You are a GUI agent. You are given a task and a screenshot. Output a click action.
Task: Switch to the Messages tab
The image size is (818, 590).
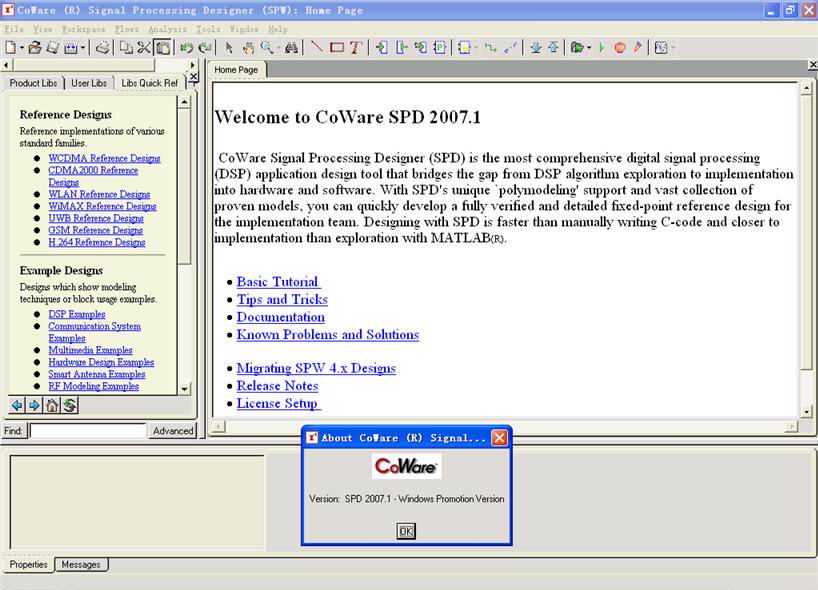[81, 564]
